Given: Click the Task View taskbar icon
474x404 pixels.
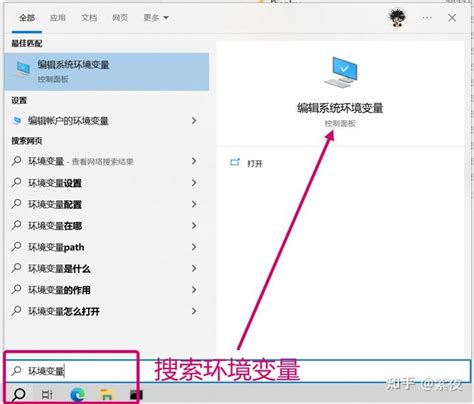Looking at the screenshot, I should pos(47,395).
